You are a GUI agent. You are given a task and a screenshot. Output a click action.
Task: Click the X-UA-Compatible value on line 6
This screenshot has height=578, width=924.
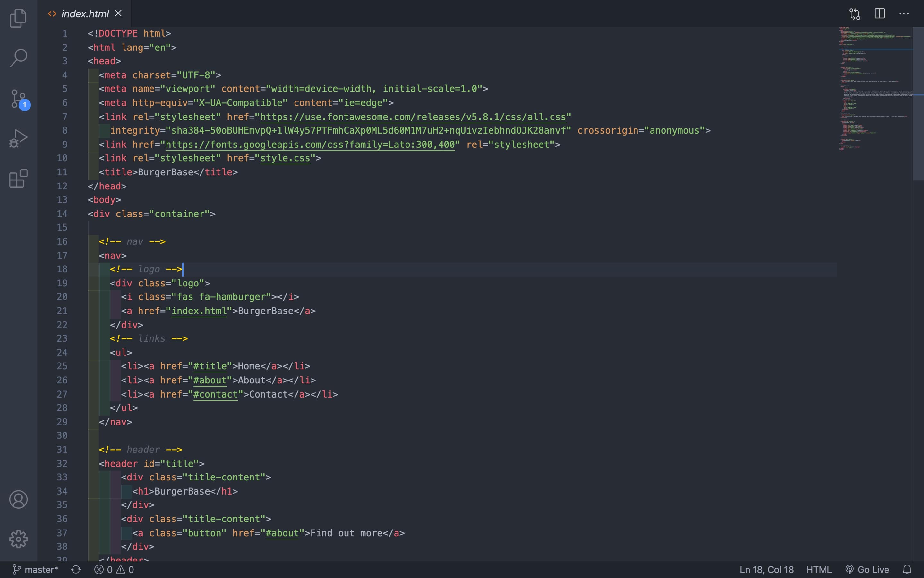pyautogui.click(x=241, y=103)
